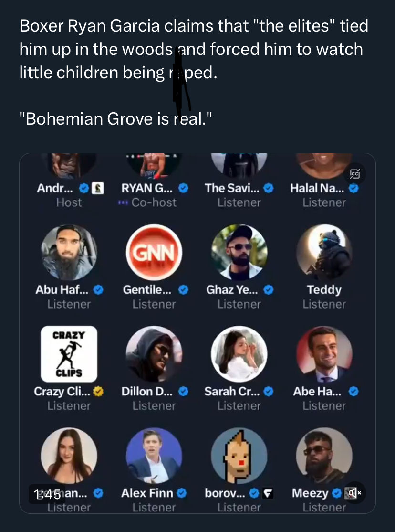Open Dillon D... hooded avatar
This screenshot has height=532, width=395.
click(154, 354)
